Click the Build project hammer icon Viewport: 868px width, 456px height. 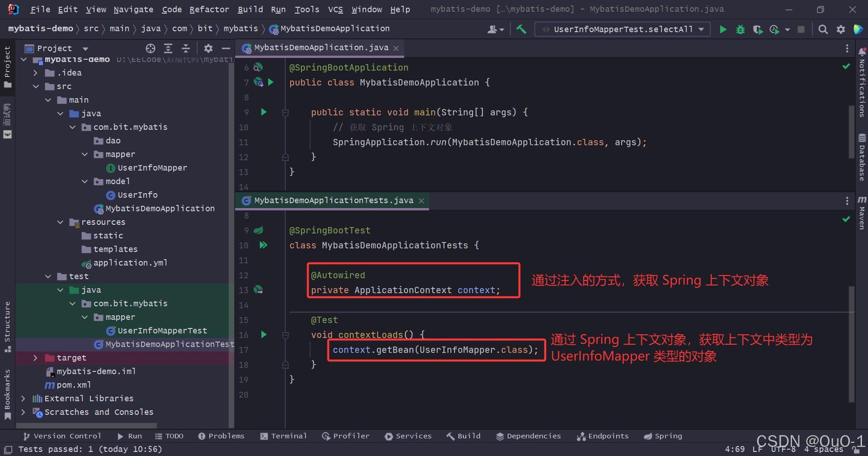pos(521,29)
